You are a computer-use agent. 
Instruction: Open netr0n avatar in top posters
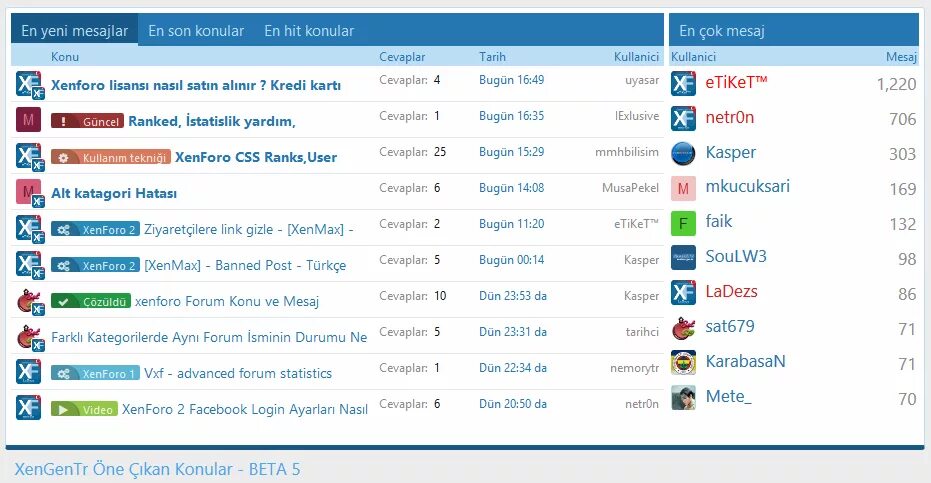click(683, 118)
